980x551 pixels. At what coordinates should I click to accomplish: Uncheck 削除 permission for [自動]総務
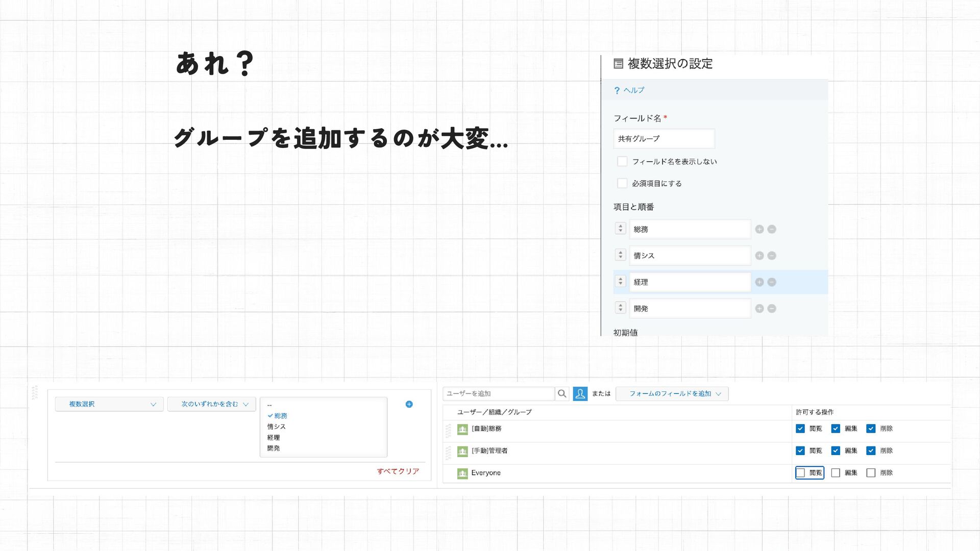click(x=871, y=429)
